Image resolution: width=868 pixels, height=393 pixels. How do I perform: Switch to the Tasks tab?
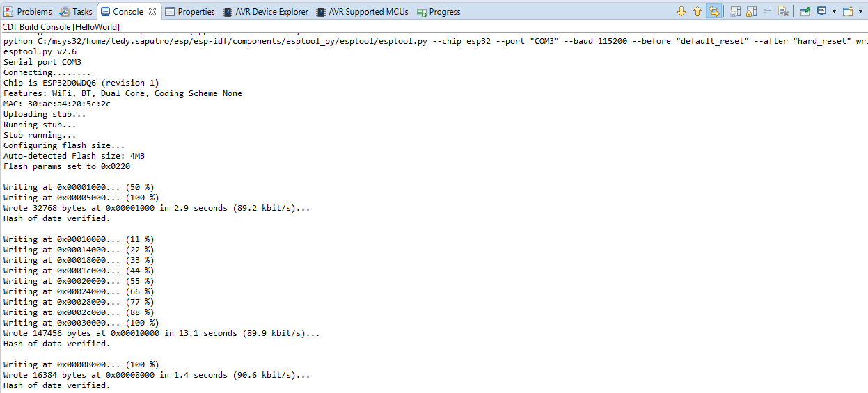77,12
